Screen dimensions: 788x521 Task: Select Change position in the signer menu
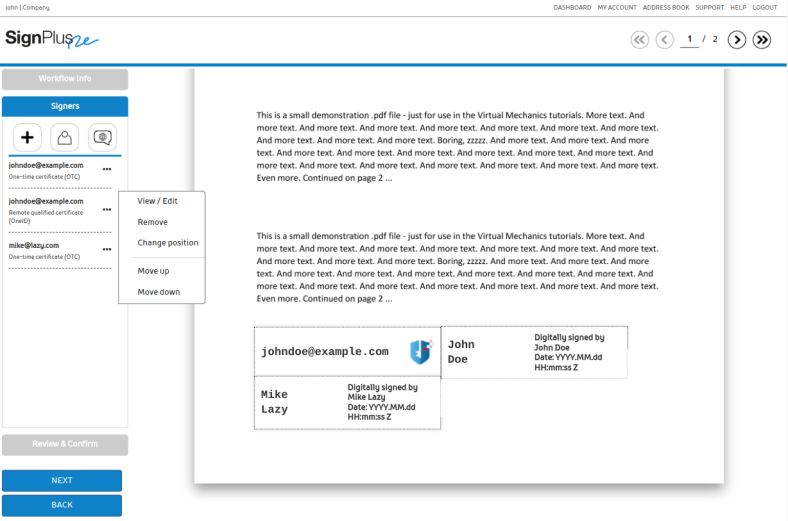point(167,243)
